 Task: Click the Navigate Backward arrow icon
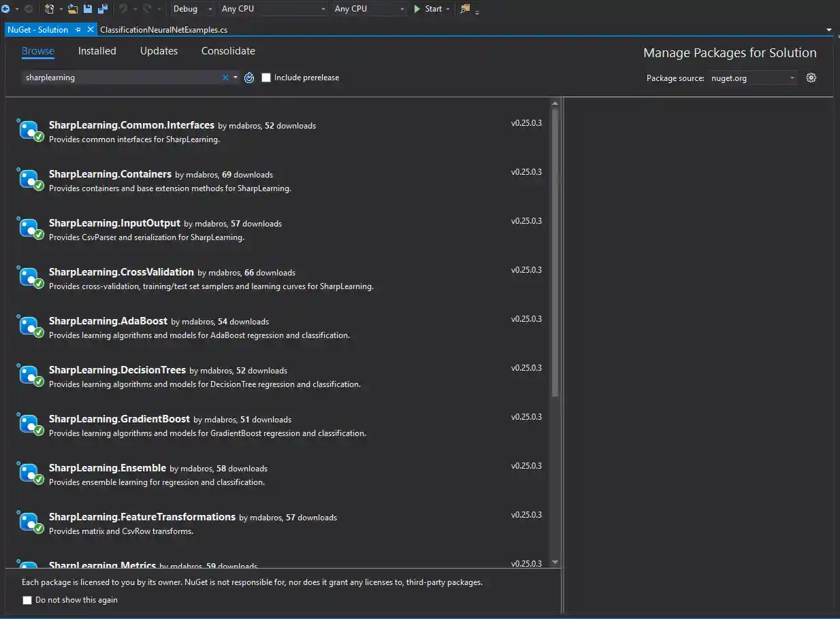(x=5, y=9)
